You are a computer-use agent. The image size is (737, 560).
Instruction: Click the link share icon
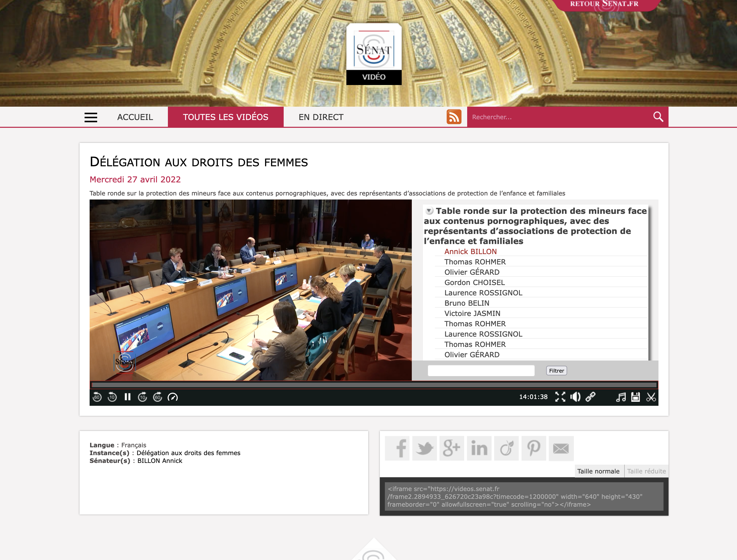click(591, 397)
